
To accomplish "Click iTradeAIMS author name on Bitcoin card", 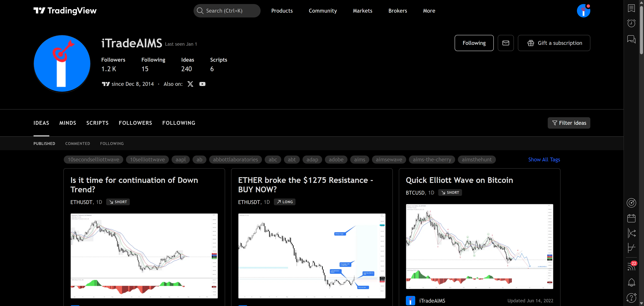I will 432,300.
